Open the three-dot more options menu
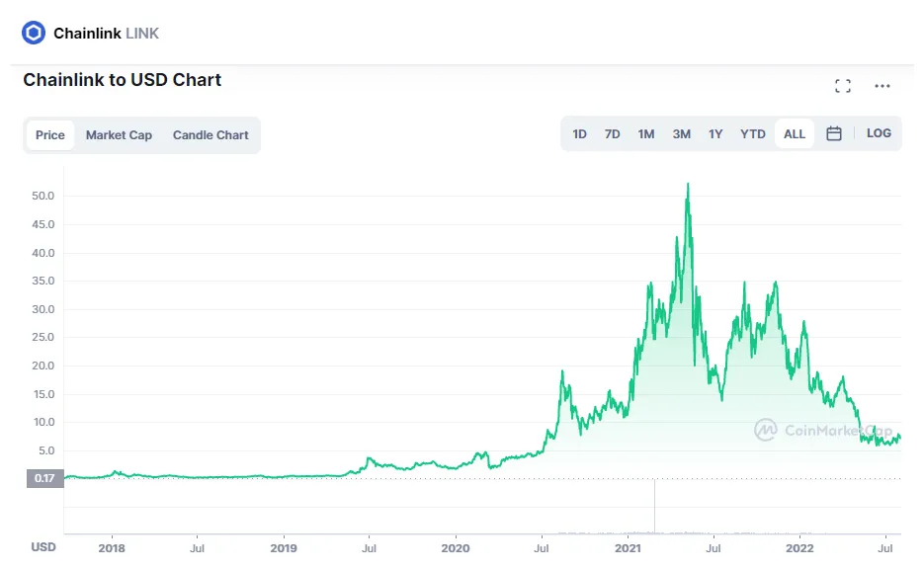 click(882, 86)
